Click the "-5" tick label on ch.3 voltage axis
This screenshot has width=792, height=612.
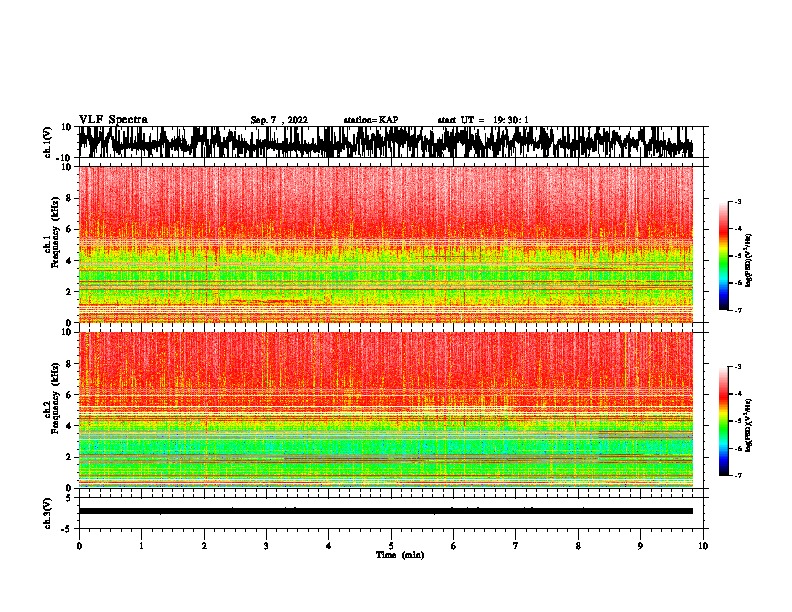click(x=68, y=529)
